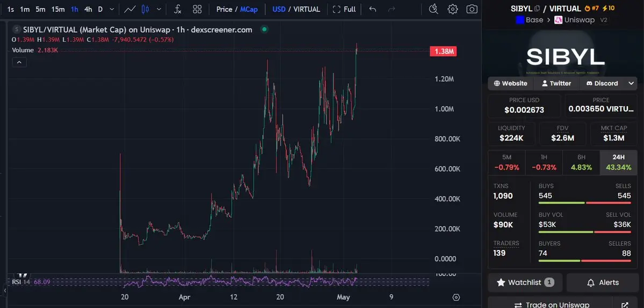Select the 15m timeframe
This screenshot has height=308, width=644.
click(58, 9)
